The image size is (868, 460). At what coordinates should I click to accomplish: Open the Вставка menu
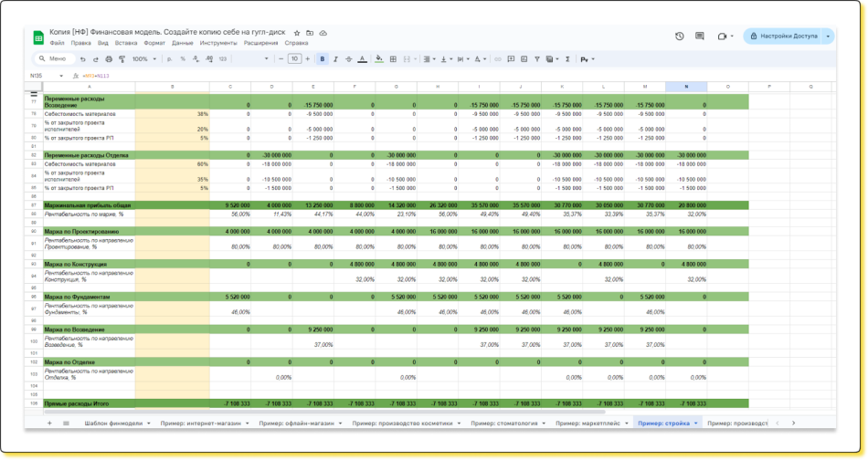click(x=126, y=43)
